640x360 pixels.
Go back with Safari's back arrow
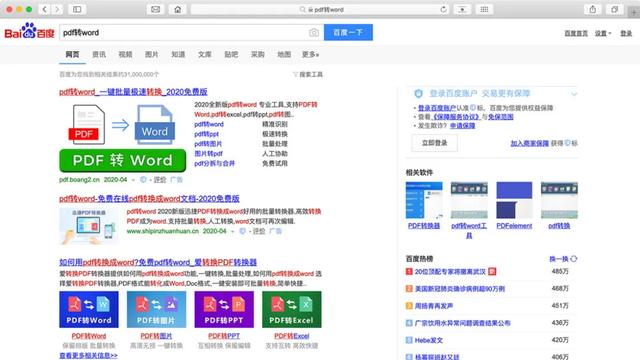[x=44, y=9]
